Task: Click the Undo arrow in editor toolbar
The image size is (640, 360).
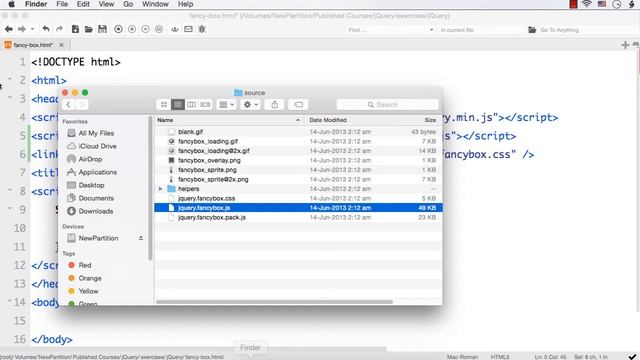Action: click(46, 29)
